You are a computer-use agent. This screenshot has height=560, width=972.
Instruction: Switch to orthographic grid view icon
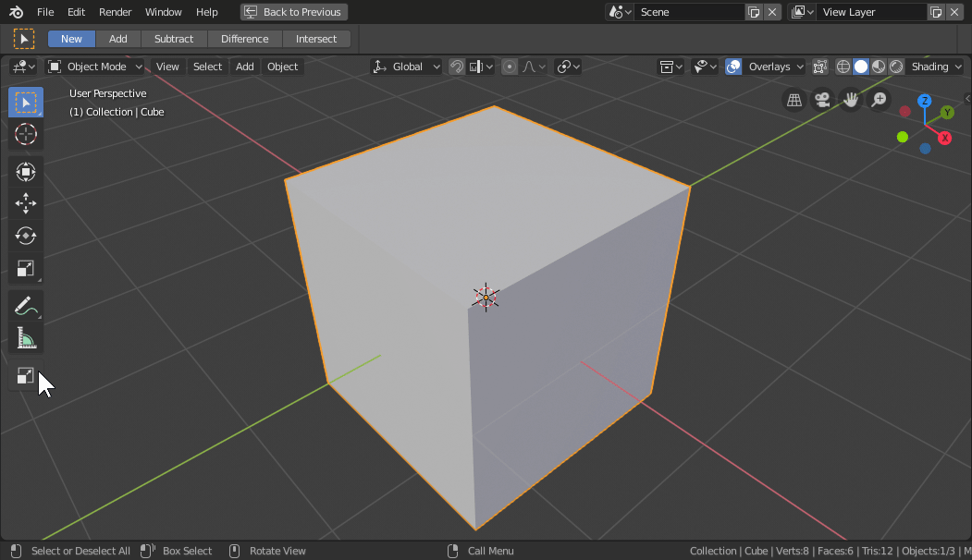(794, 100)
